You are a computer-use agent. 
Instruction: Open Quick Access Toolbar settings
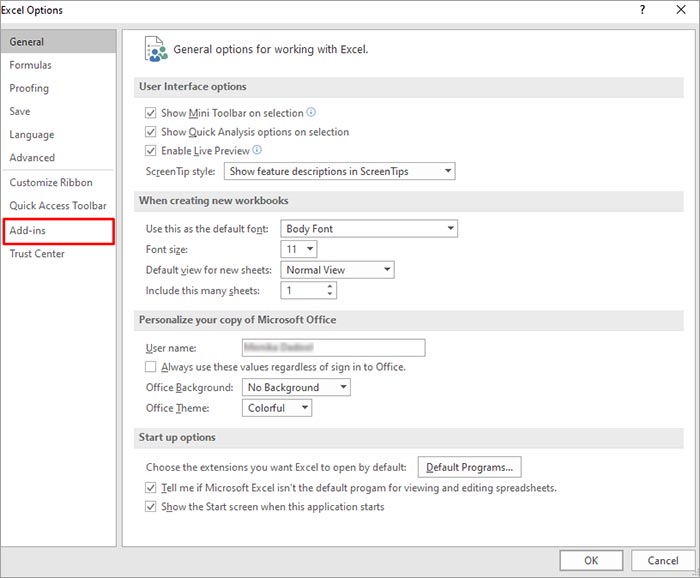point(58,206)
